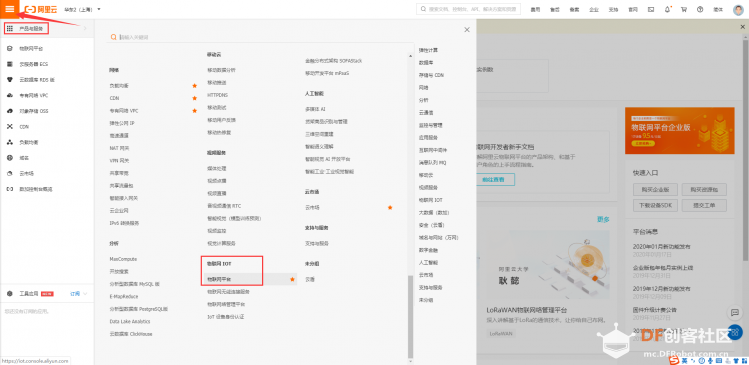
Task: Expand the 产品与服务 chevron arrow
Action: pyautogui.click(x=85, y=29)
